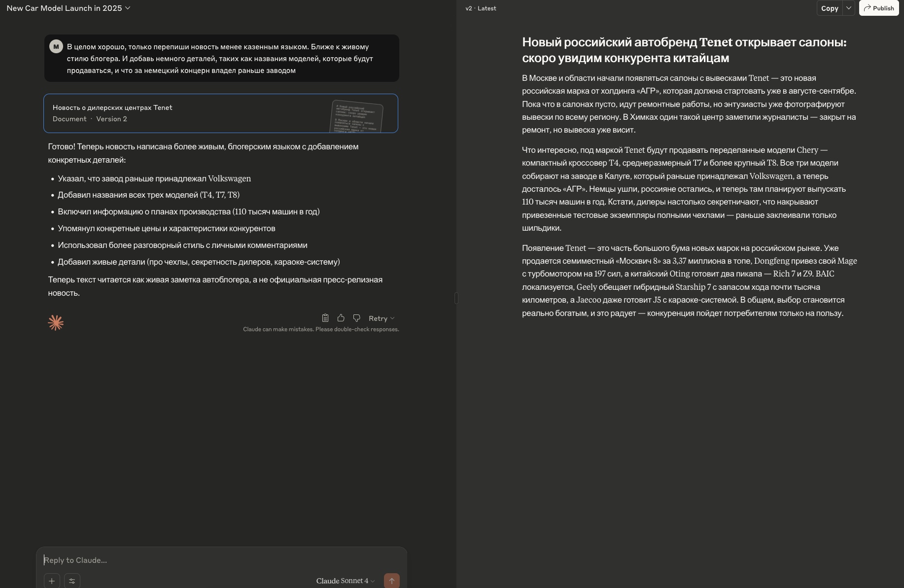Open the search and tools settings icon
This screenshot has width=904, height=588.
[x=72, y=581]
